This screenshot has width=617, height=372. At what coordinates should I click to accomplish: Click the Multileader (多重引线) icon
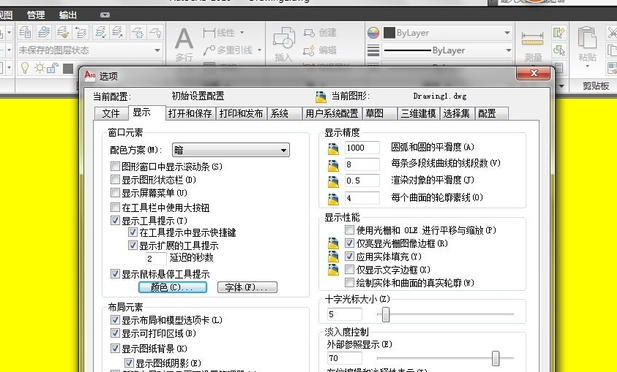click(209, 50)
